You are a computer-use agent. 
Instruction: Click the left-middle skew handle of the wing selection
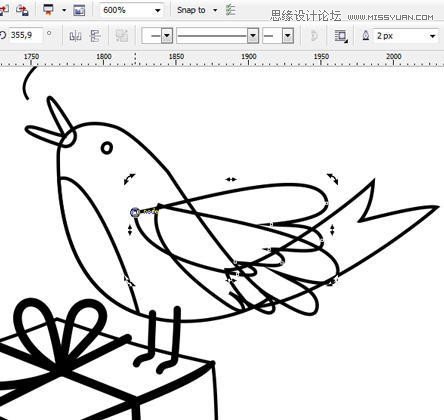coord(130,230)
